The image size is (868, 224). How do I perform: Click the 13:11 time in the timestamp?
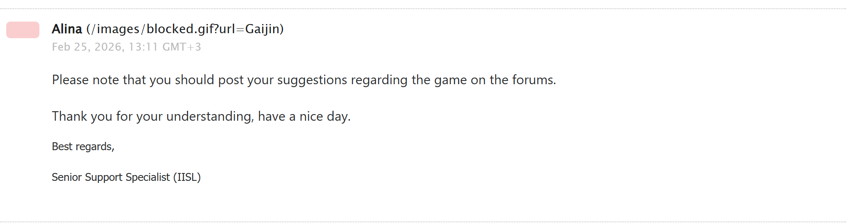(143, 47)
